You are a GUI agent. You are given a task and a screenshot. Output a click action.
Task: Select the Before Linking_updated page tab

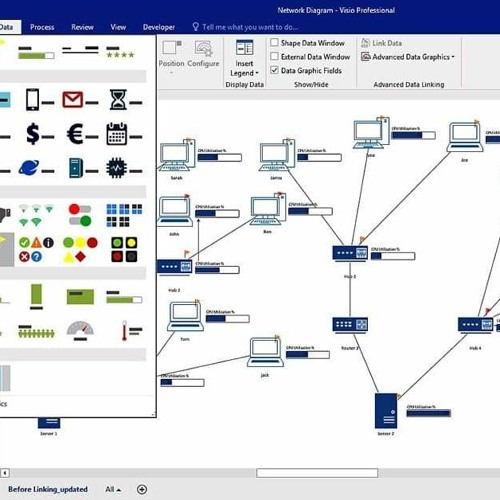click(x=48, y=489)
